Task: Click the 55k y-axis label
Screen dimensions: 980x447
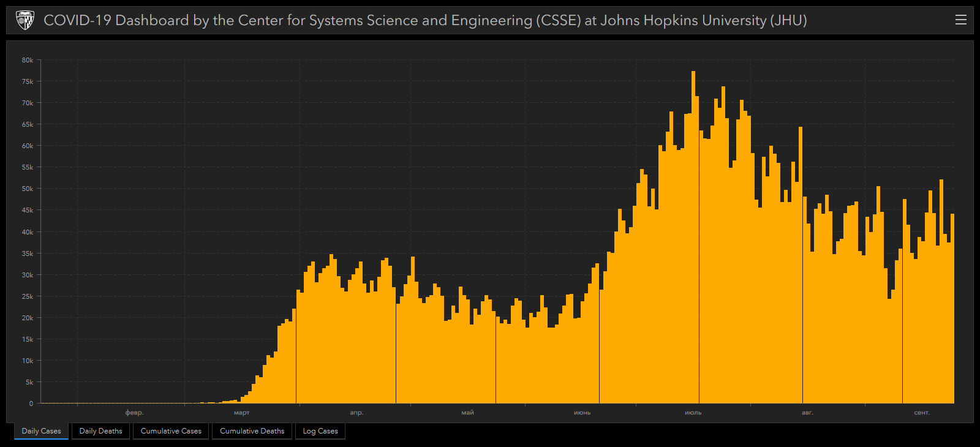Action: pyautogui.click(x=28, y=167)
